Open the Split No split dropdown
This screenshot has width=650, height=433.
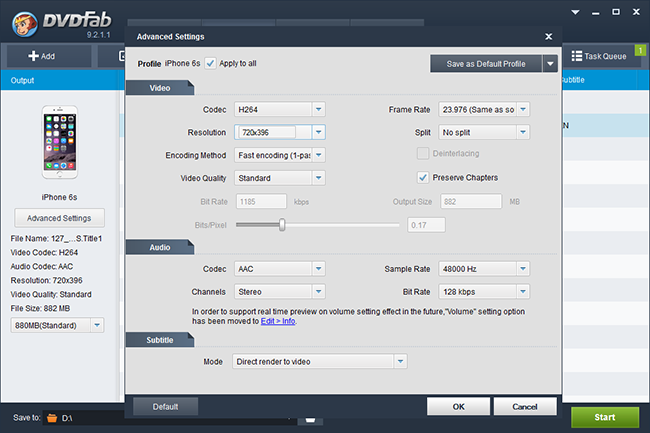pyautogui.click(x=523, y=132)
